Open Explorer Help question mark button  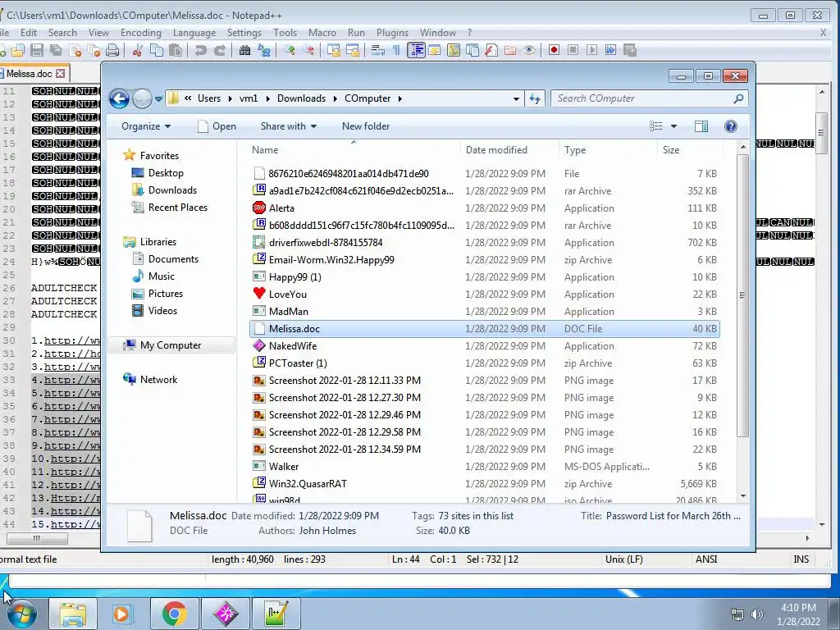pyautogui.click(x=730, y=126)
